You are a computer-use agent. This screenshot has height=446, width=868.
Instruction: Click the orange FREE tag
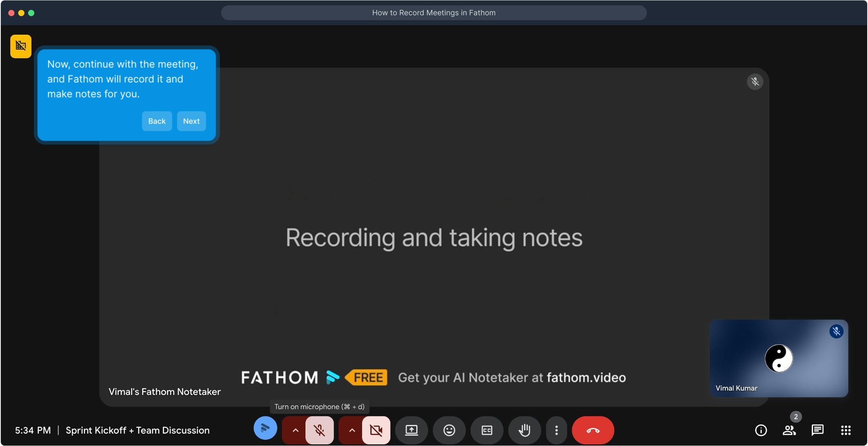pyautogui.click(x=366, y=377)
